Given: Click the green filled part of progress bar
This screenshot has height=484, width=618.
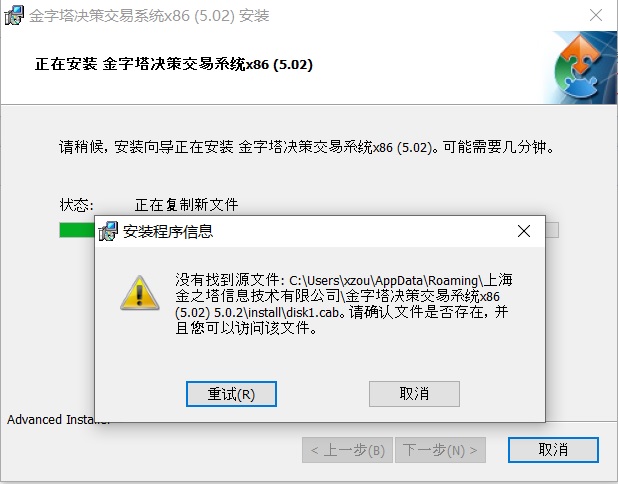Looking at the screenshot, I should point(77,230).
